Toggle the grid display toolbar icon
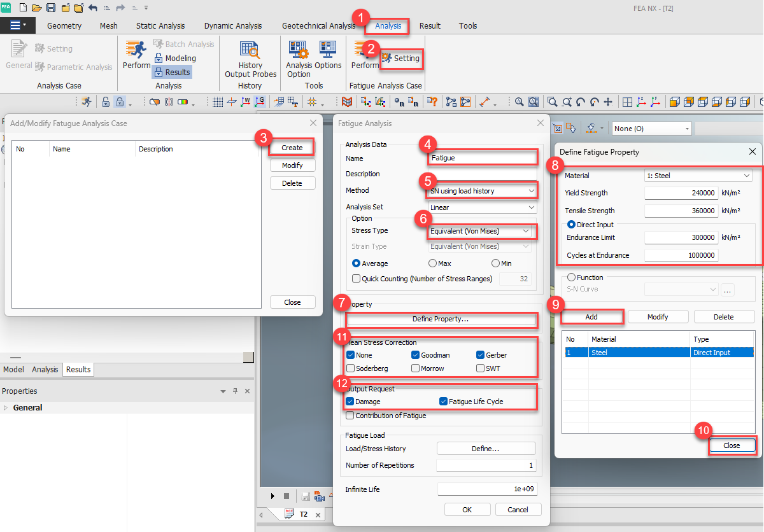 click(218, 102)
